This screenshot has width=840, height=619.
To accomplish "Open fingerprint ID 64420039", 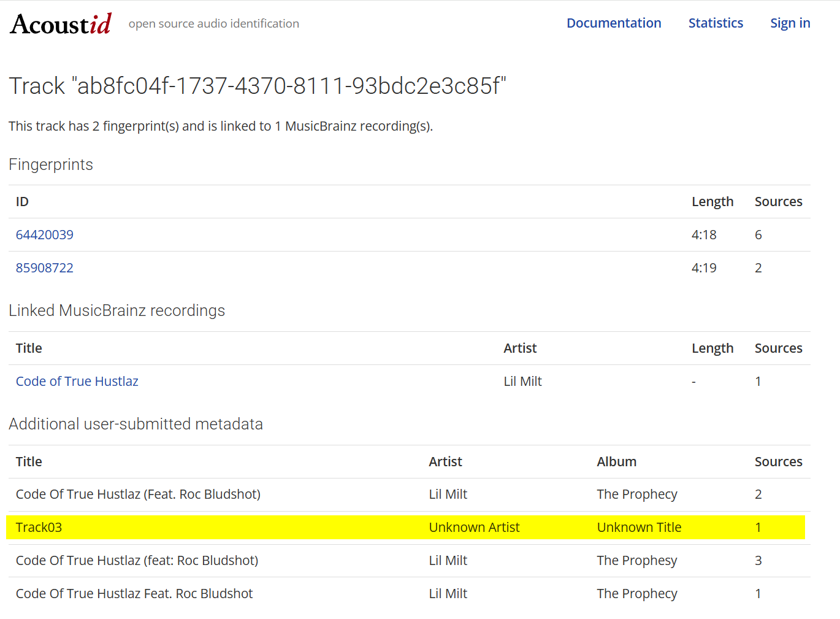I will (45, 235).
